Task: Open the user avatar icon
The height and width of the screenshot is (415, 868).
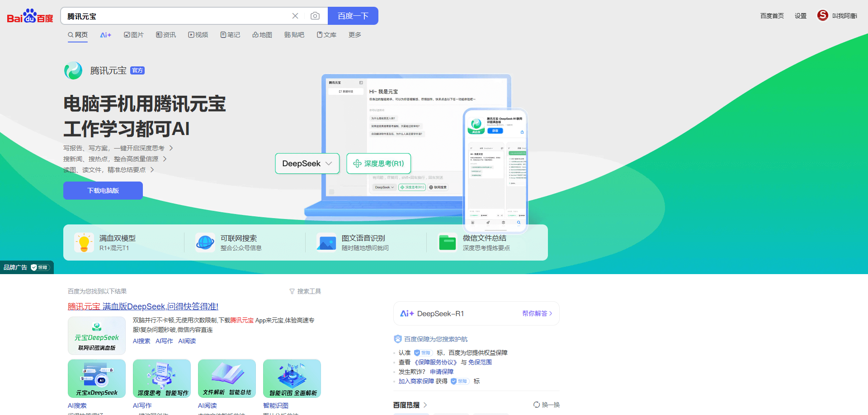Action: coord(822,16)
